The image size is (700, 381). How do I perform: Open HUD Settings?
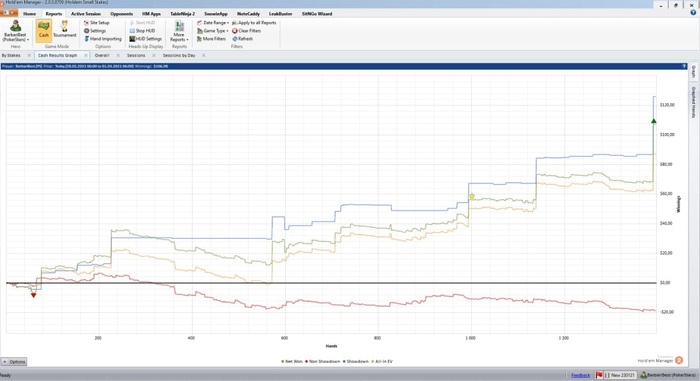(x=146, y=39)
